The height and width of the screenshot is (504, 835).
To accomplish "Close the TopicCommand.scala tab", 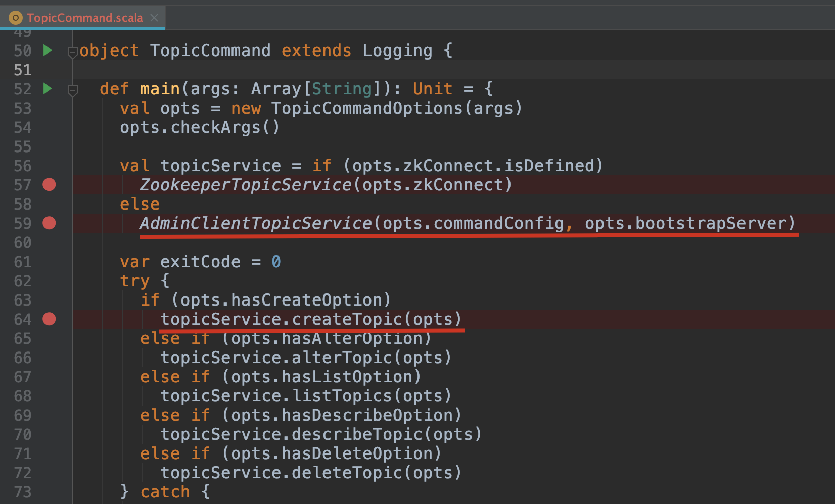I will (x=154, y=18).
